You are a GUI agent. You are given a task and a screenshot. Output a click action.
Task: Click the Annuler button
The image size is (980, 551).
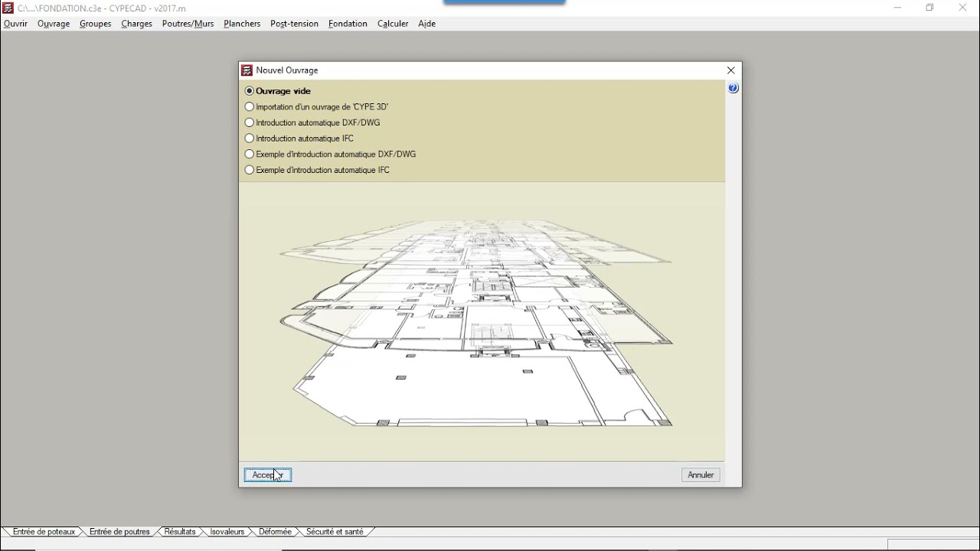tap(701, 475)
